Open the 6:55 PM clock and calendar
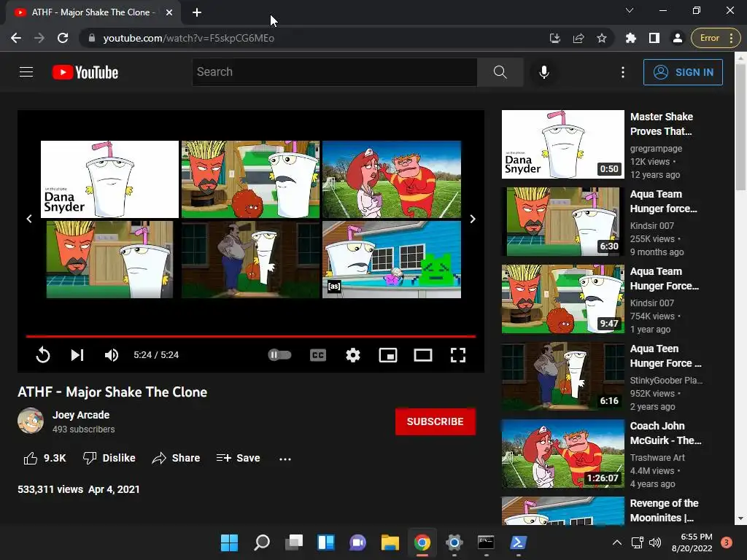The width and height of the screenshot is (747, 560). 692,542
